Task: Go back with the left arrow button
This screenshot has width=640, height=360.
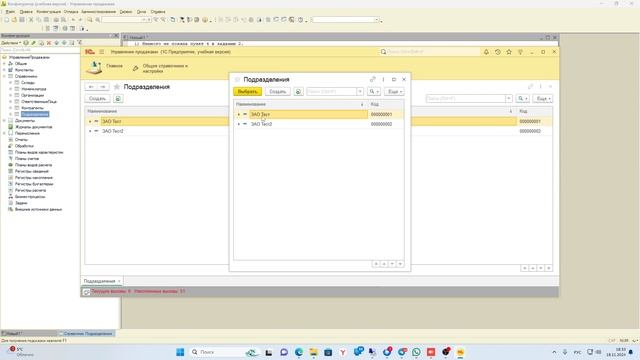Action: [x=91, y=87]
